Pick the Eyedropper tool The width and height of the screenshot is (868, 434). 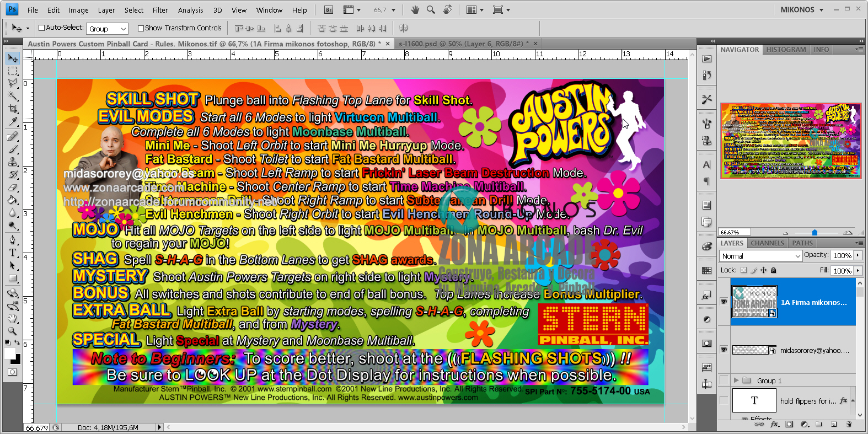tap(13, 122)
